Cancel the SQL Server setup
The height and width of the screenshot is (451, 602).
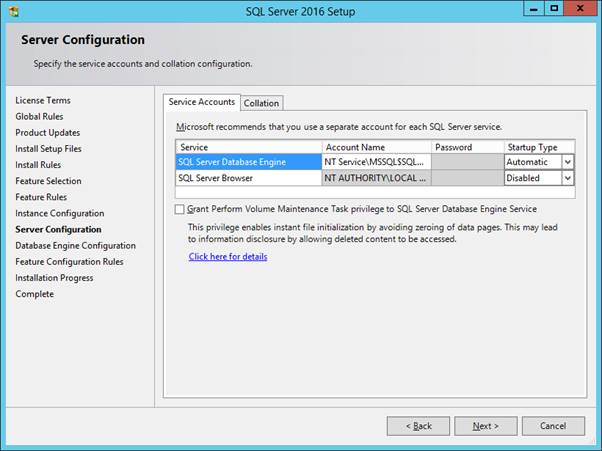coord(553,426)
